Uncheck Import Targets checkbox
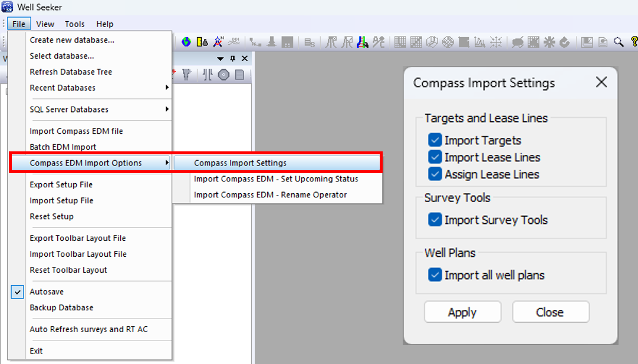 [x=435, y=140]
